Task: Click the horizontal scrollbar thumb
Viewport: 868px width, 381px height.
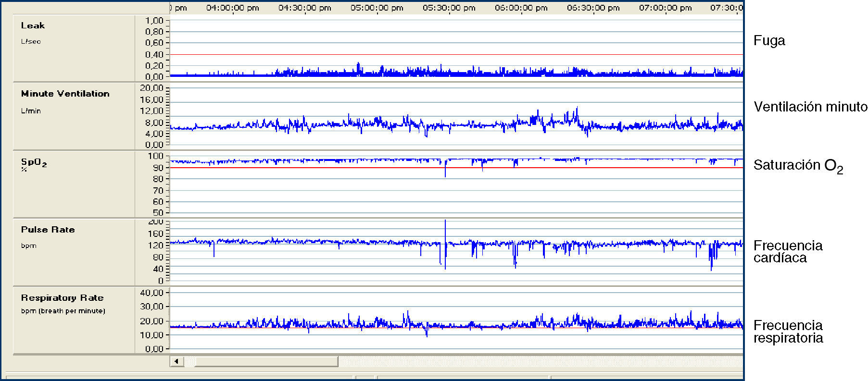Action: click(x=266, y=361)
